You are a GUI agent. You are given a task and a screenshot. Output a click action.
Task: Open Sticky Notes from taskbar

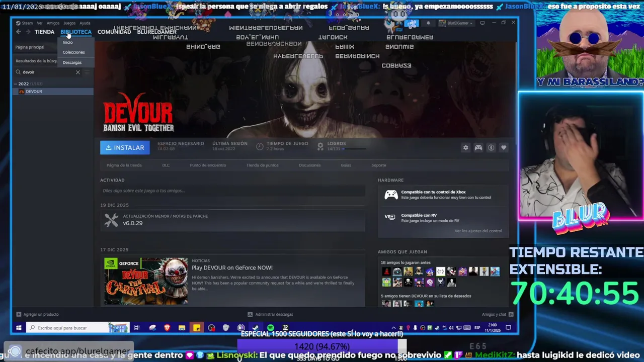point(197,328)
